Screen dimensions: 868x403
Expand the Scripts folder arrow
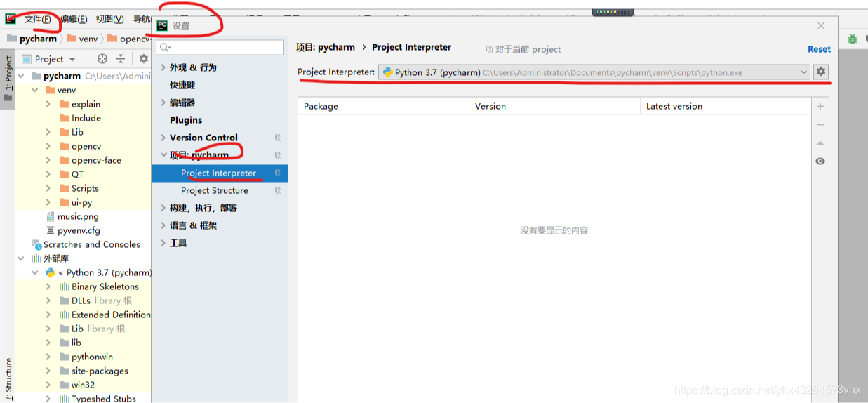point(48,188)
